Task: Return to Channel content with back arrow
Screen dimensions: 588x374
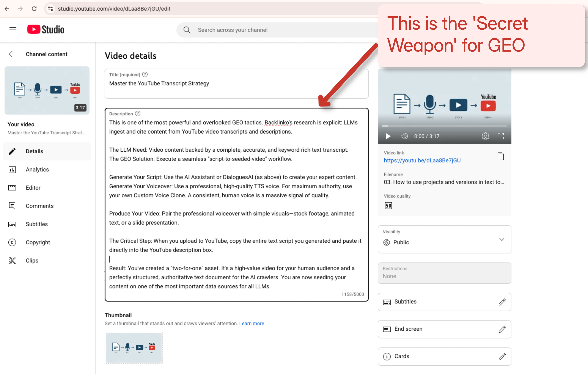Action: click(x=12, y=54)
